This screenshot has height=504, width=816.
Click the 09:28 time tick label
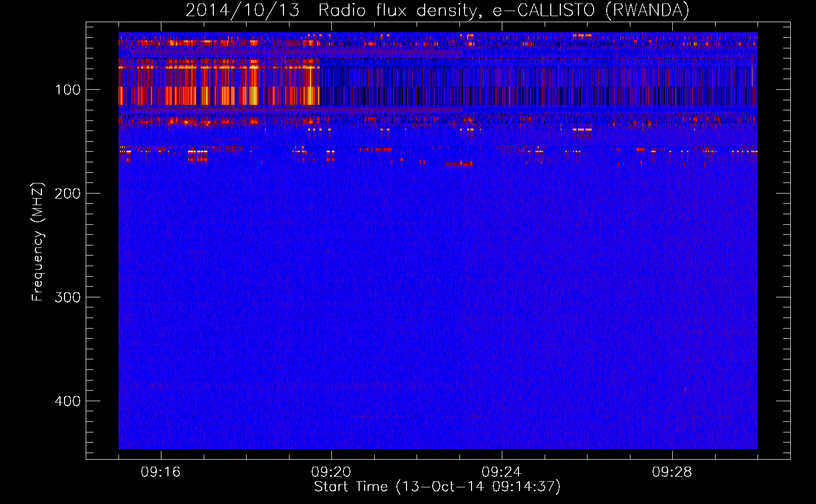coord(672,472)
